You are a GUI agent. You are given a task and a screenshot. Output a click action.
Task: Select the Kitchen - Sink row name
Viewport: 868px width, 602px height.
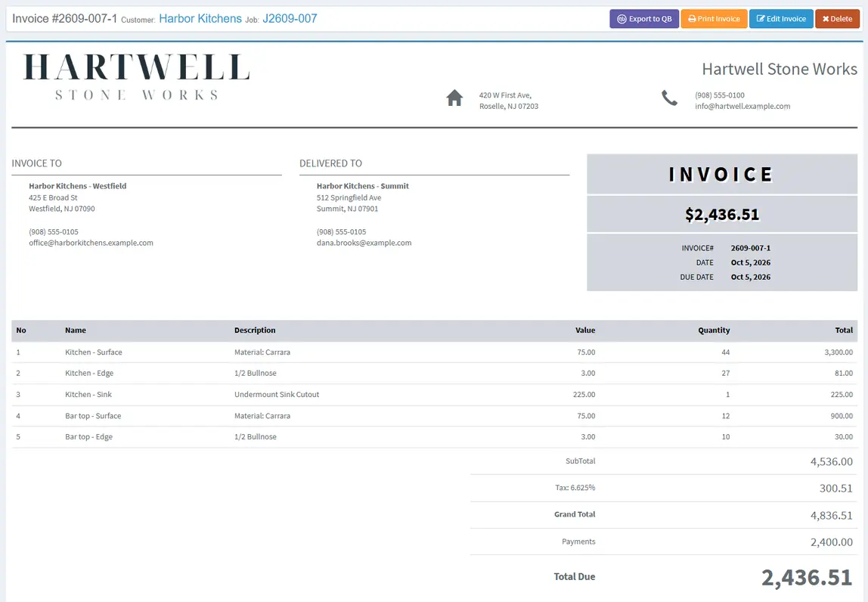tap(88, 394)
